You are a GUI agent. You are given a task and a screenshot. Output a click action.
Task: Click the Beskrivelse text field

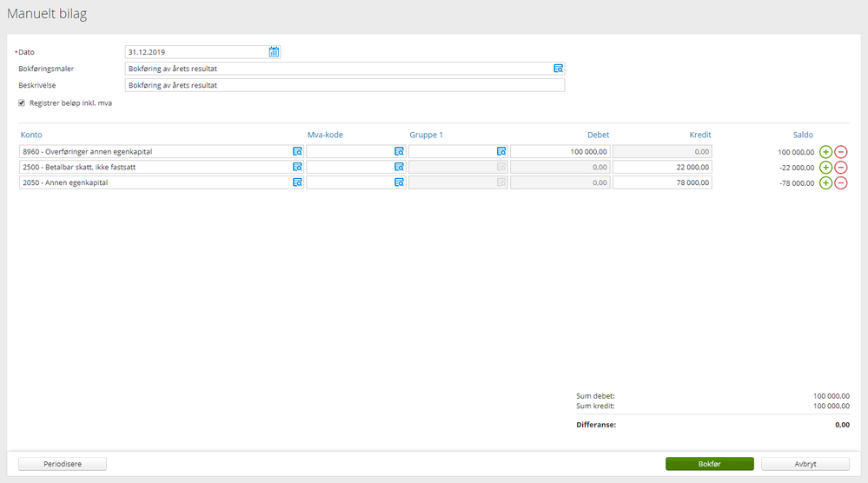(x=345, y=85)
